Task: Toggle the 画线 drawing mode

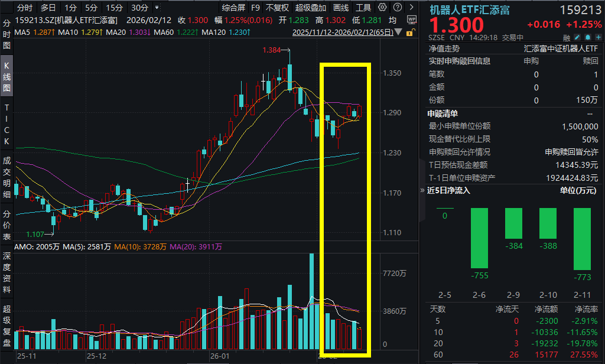Action: [x=341, y=8]
